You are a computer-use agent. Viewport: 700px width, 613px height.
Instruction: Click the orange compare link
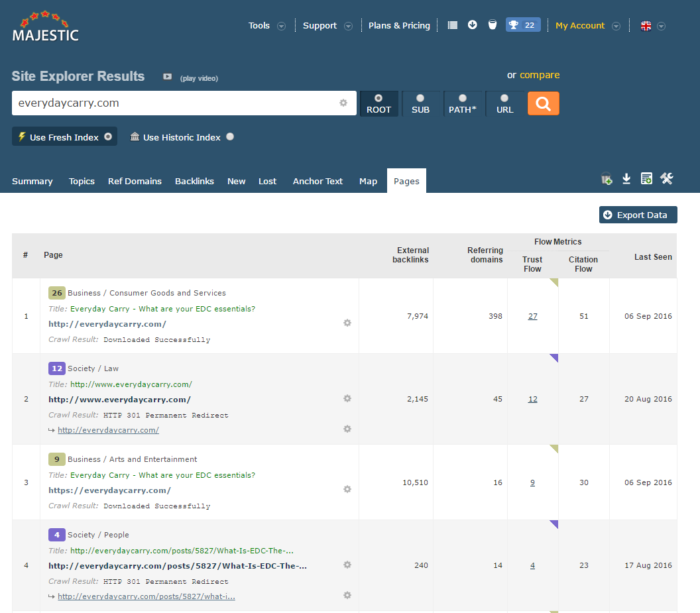(540, 75)
